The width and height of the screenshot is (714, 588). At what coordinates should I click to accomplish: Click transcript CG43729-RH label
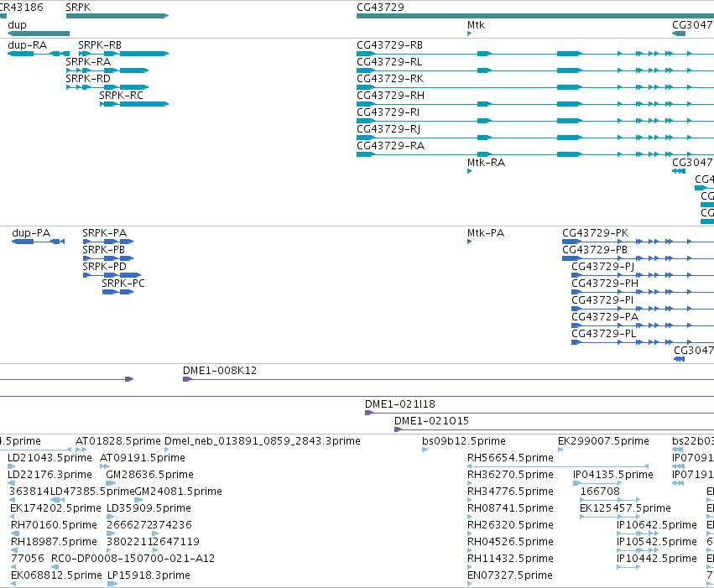tap(390, 96)
